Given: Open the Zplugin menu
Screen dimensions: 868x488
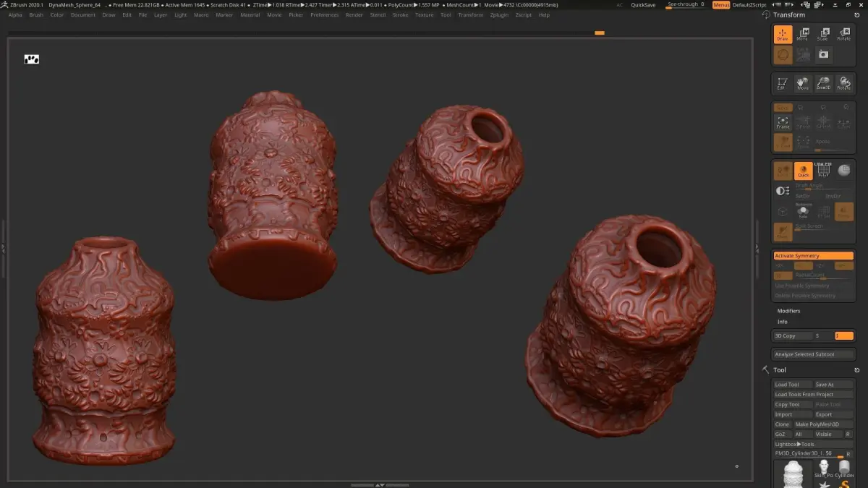Looking at the screenshot, I should [x=498, y=14].
